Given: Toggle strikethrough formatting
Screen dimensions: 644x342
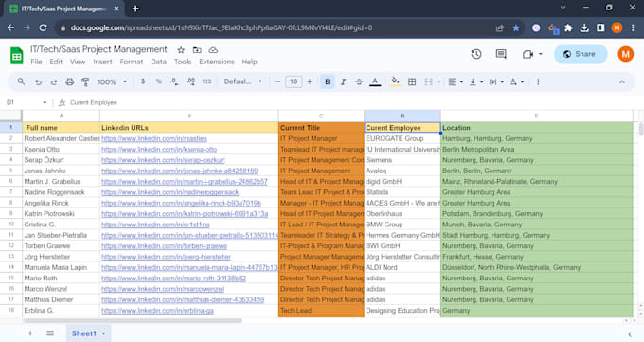Looking at the screenshot, I should pos(359,81).
